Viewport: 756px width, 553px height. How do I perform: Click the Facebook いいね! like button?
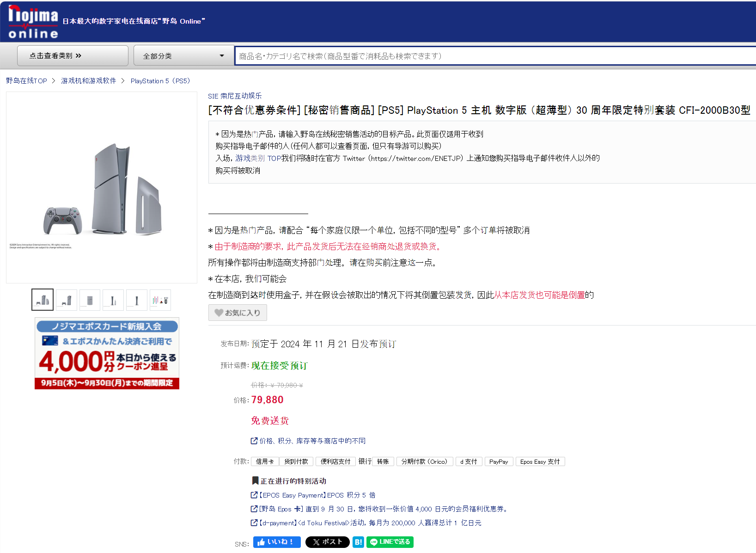(277, 542)
